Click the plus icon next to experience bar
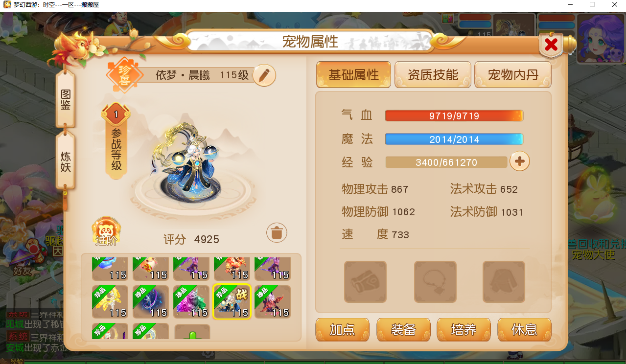Image resolution: width=626 pixels, height=364 pixels. 520,161
